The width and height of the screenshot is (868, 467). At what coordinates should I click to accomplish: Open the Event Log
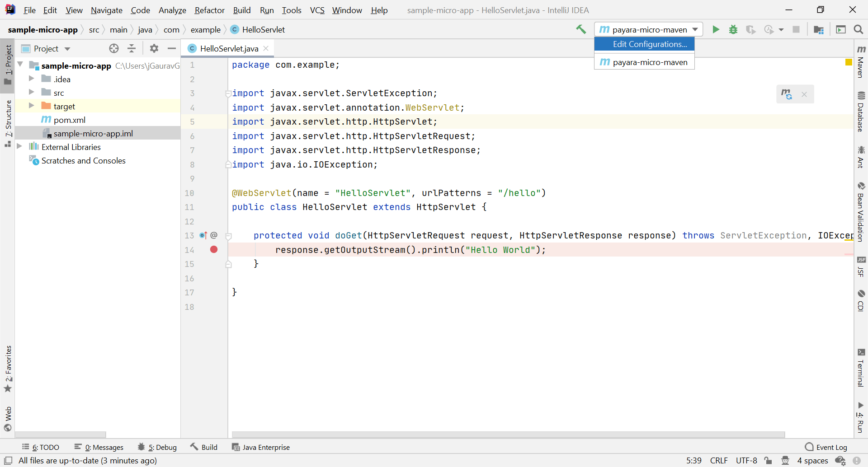(831, 447)
